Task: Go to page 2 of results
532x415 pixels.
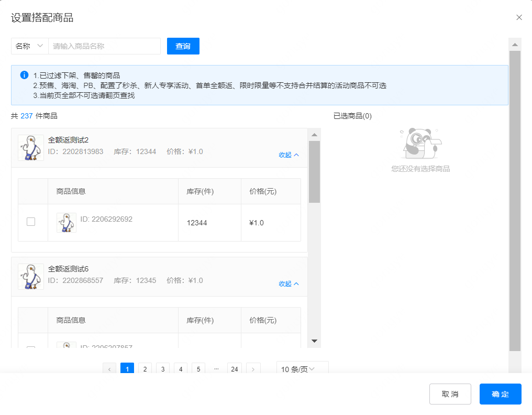Action: click(x=145, y=369)
